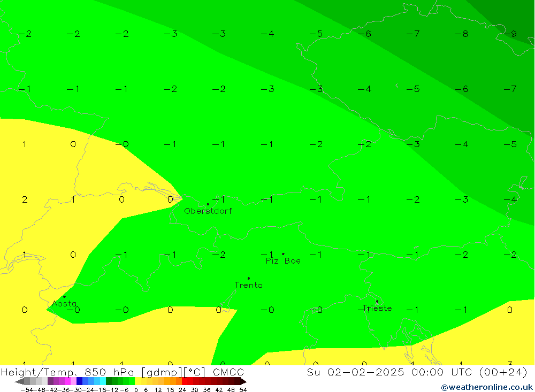Open the weatheronline.co.uk copyright link
This screenshot has height=392, width=535.
click(487, 387)
